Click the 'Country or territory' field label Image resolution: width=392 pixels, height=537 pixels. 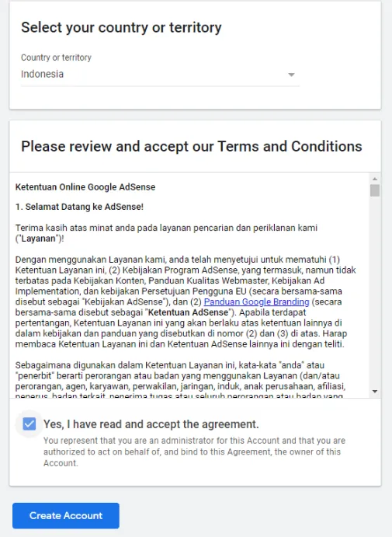click(56, 58)
